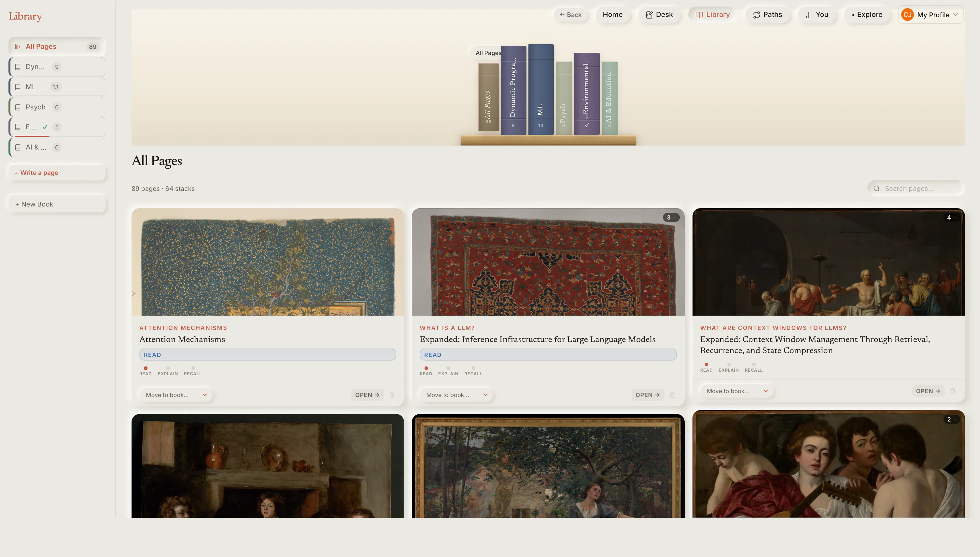This screenshot has width=980, height=557.
Task: Click the All Pages book spine on shelf
Action: coord(488,97)
